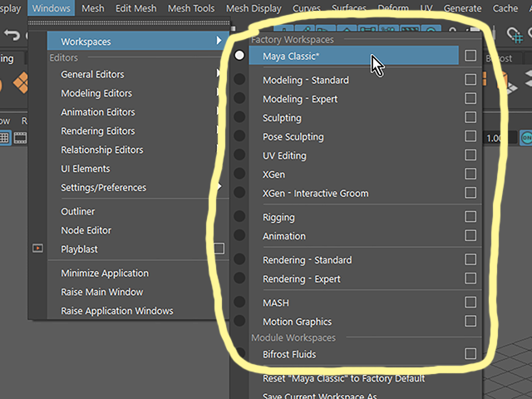Open the Edit Mesh menu
Viewport: 532px width, 399px height.
[136, 8]
